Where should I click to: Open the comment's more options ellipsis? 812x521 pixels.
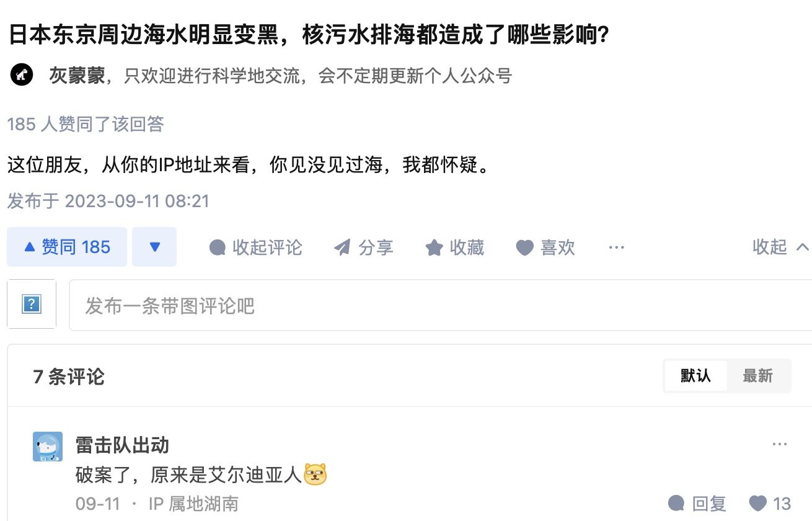pos(780,445)
